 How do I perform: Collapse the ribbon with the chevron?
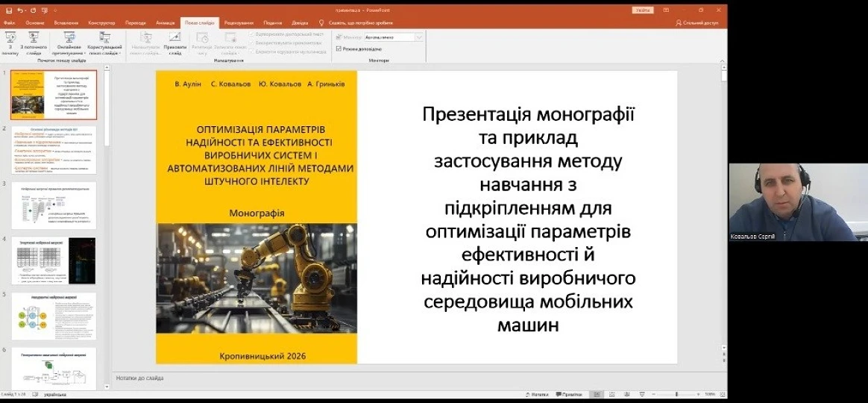(723, 61)
